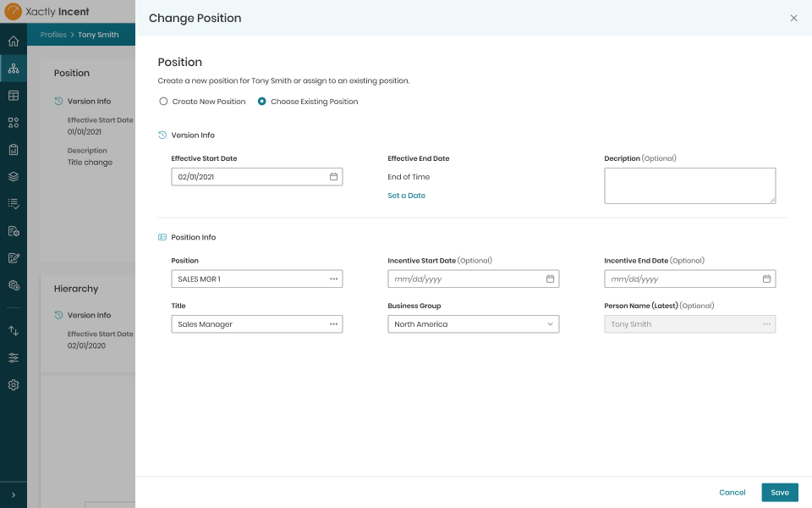
Task: Open the Business Group dropdown
Action: click(474, 324)
